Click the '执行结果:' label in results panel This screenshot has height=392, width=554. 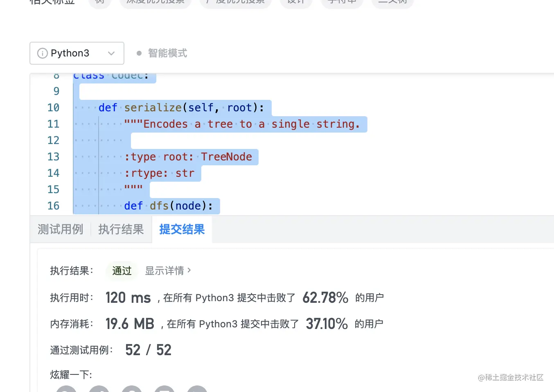tap(72, 270)
